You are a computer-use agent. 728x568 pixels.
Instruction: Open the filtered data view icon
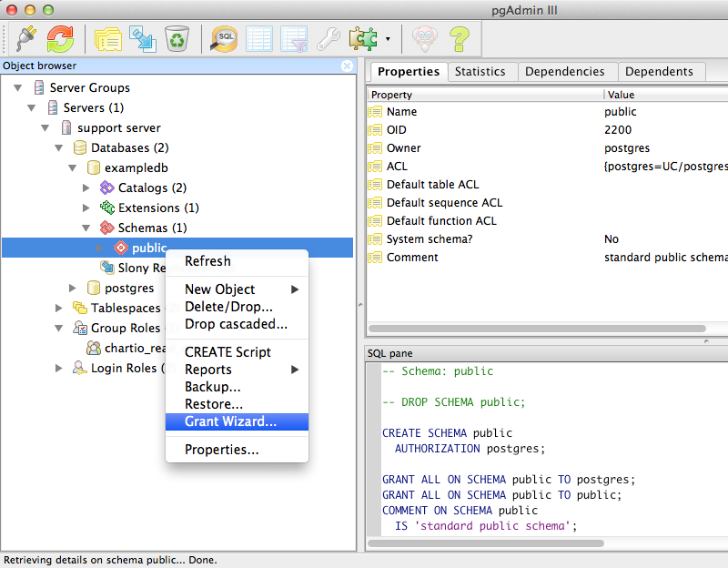[x=293, y=38]
